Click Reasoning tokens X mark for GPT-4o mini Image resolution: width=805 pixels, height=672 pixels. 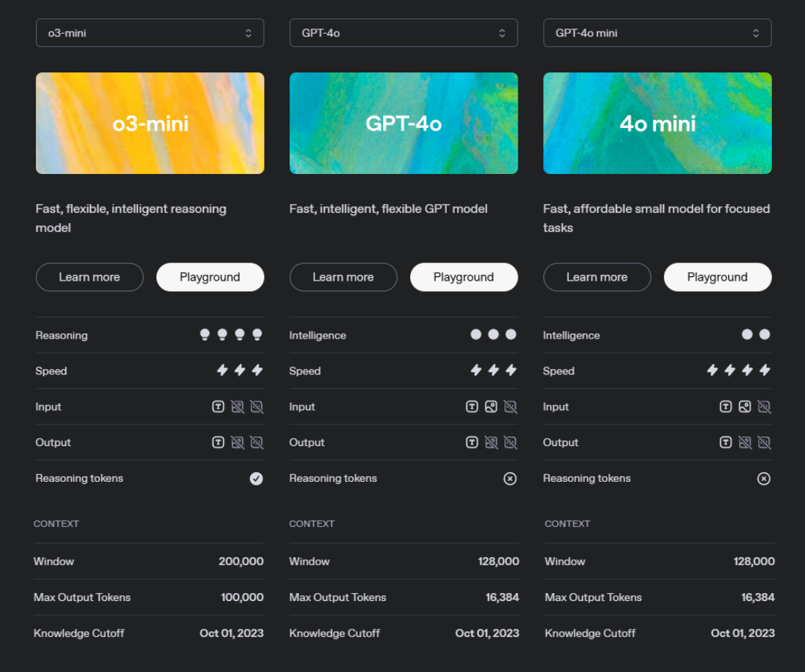point(763,479)
